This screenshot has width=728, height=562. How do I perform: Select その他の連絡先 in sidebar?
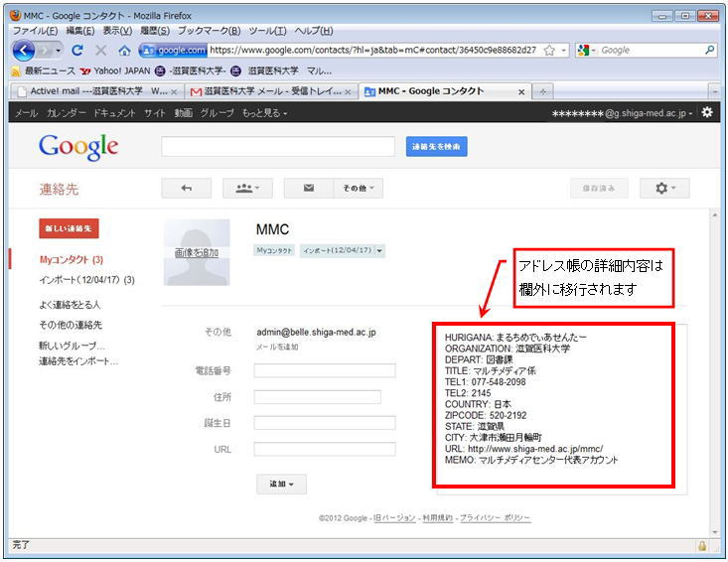point(71,325)
